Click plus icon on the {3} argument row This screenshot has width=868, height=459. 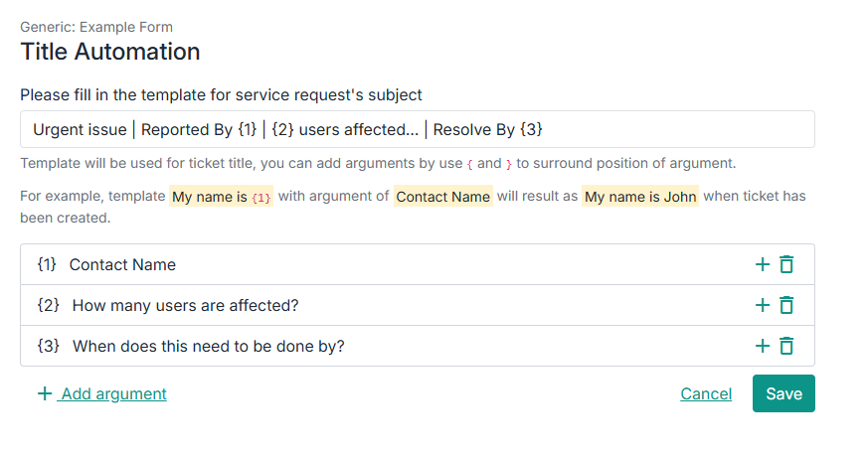(763, 346)
